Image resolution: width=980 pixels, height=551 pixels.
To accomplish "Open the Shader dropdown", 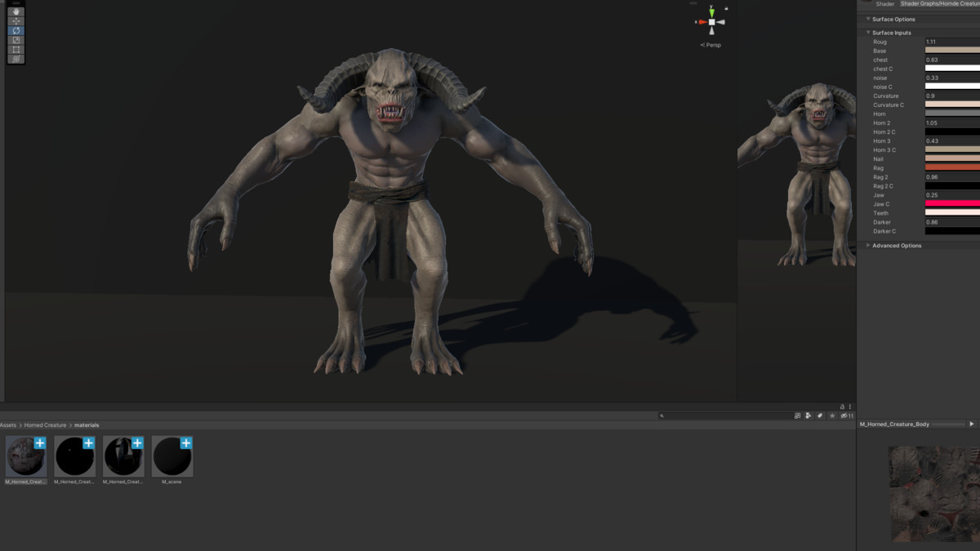I will 939,3.
